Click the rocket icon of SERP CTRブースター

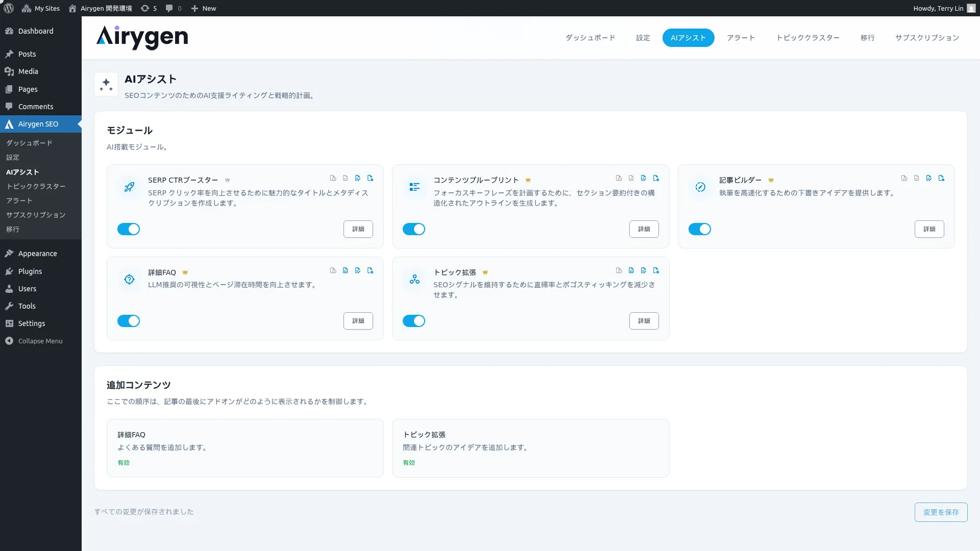(x=129, y=187)
